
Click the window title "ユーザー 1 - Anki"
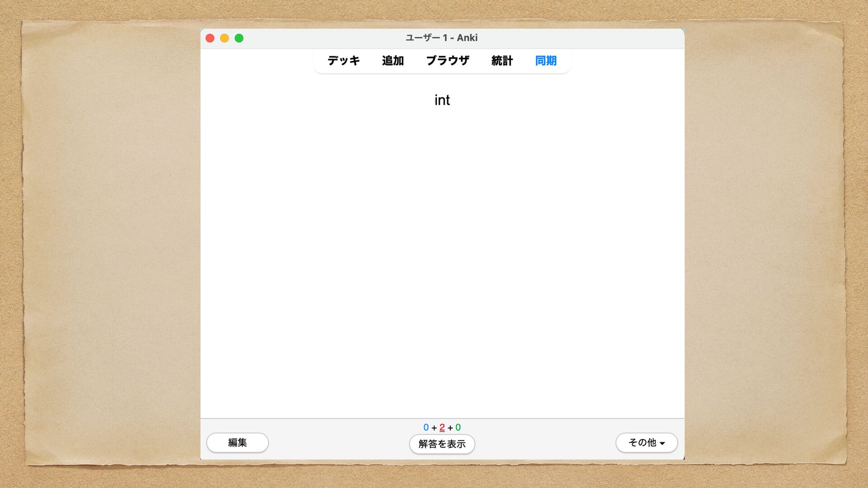[x=441, y=38]
